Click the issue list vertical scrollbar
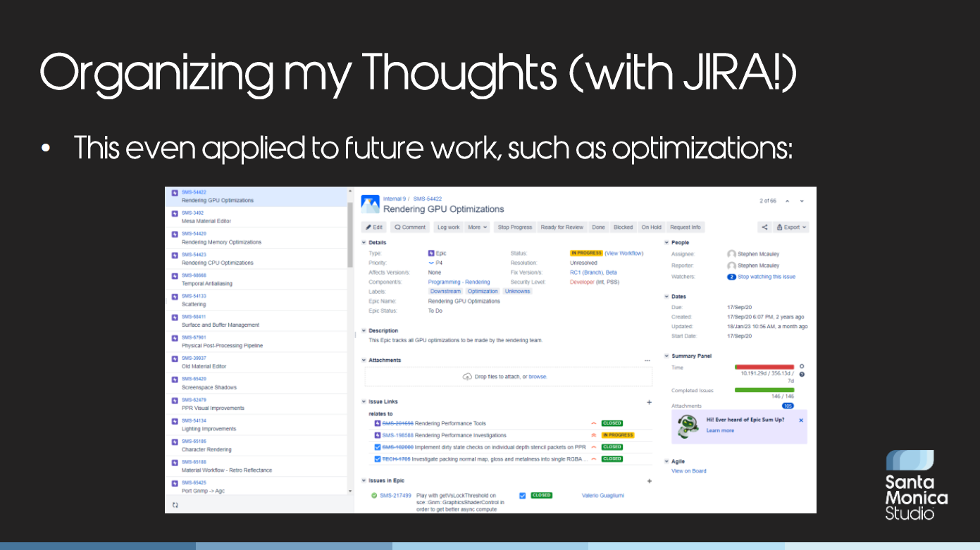This screenshot has width=980, height=550. point(350,236)
